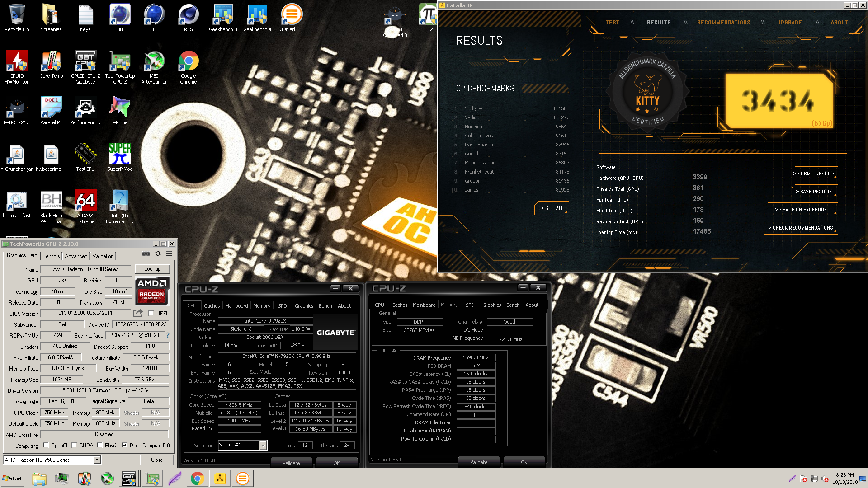Open the ABOUT tab in Catzilla
The width and height of the screenshot is (868, 488).
tap(839, 23)
